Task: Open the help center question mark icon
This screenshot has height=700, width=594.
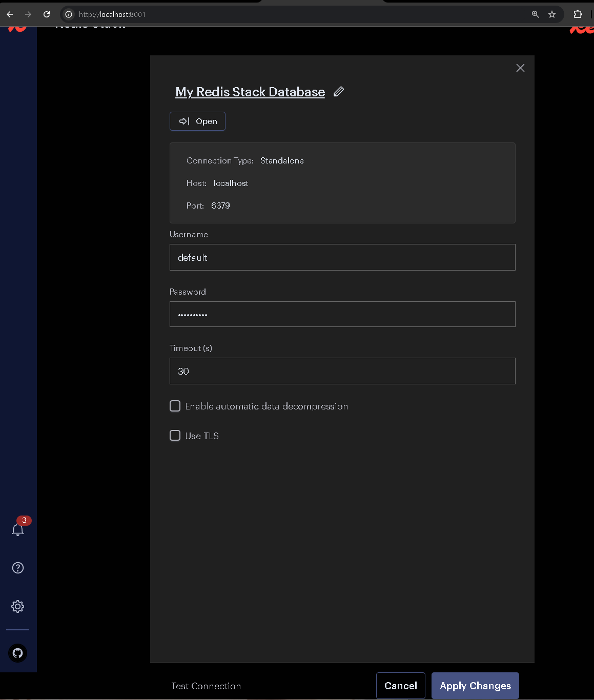Action: 18,568
